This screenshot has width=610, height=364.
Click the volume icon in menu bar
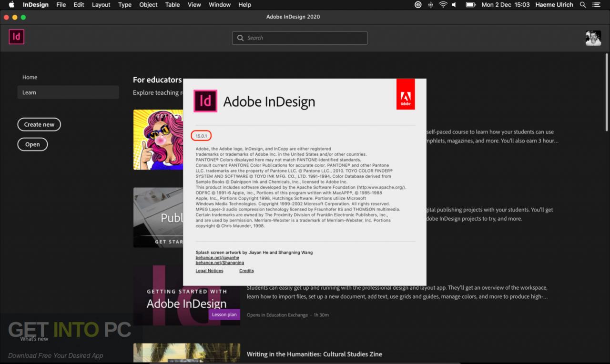(454, 5)
